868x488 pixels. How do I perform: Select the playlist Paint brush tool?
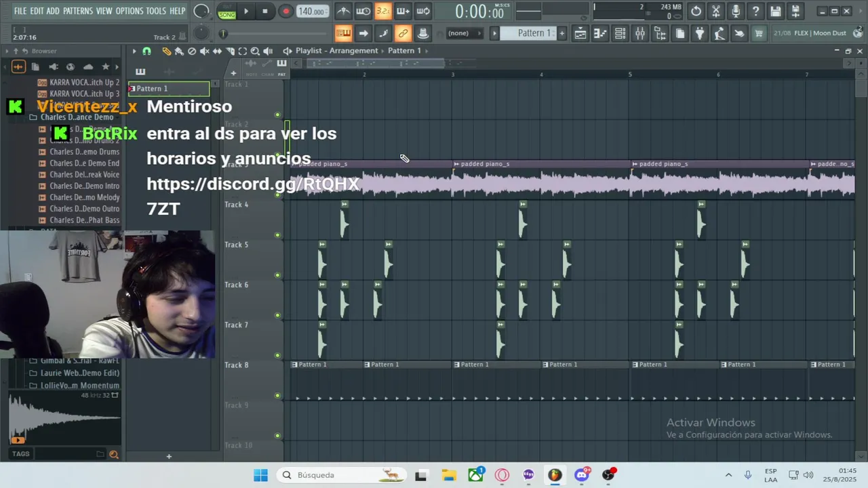point(179,51)
